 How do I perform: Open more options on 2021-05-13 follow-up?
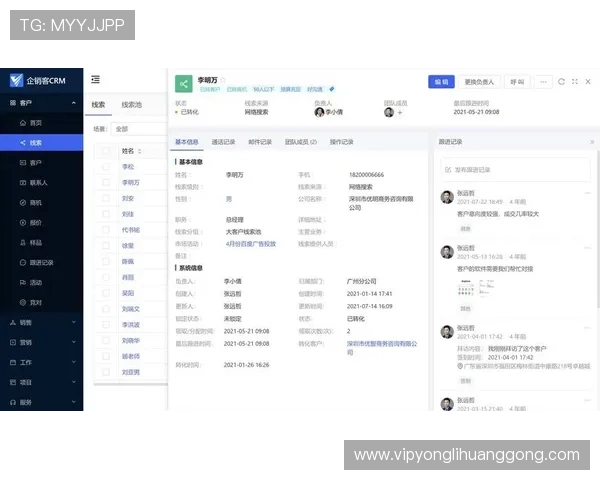tap(588, 248)
